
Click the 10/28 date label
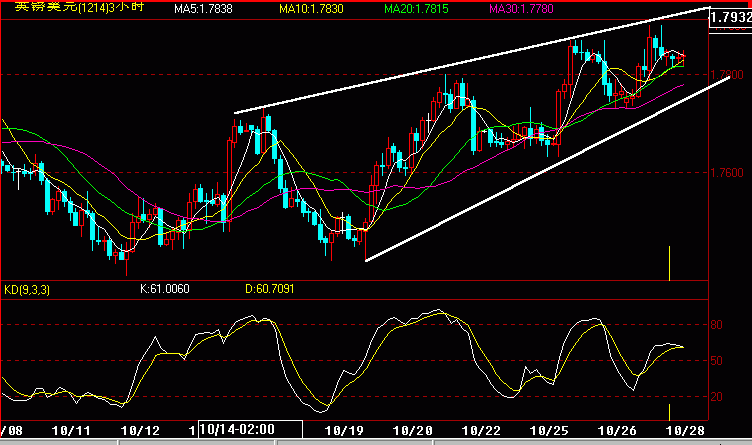pyautogui.click(x=685, y=431)
